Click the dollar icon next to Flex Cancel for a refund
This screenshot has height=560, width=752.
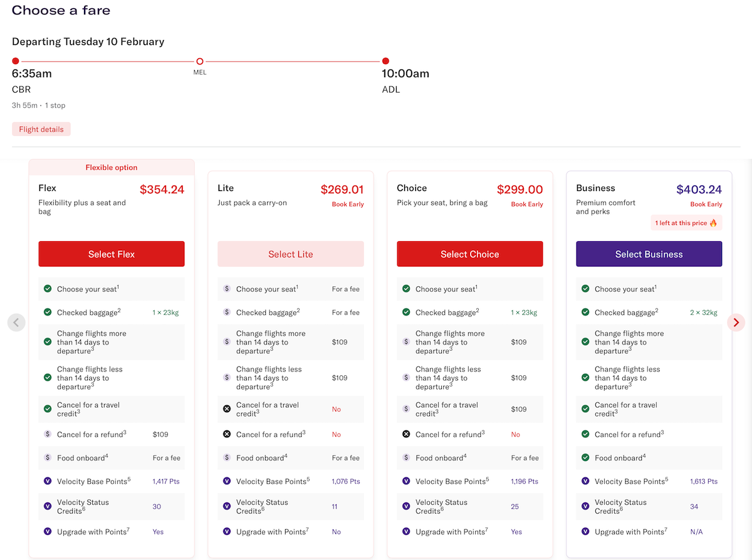tap(48, 433)
